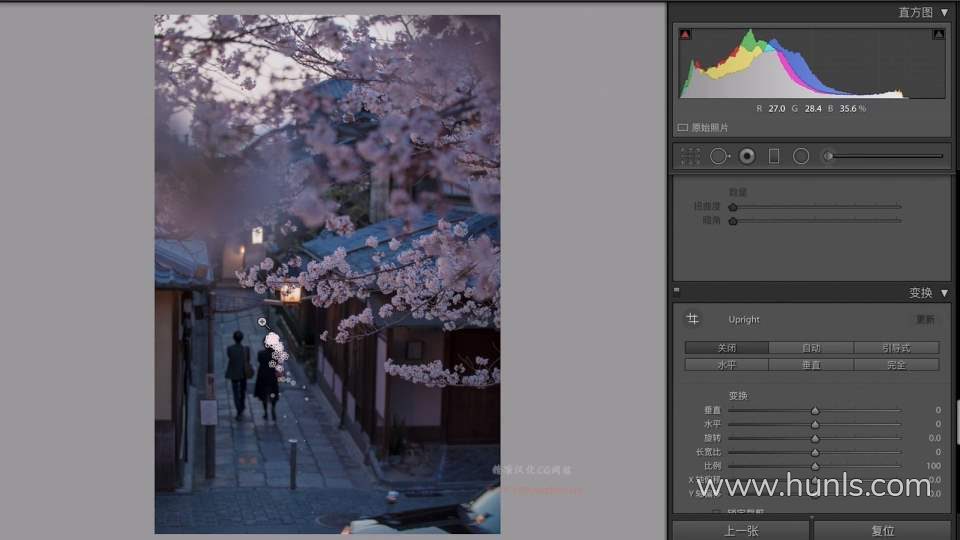Screen dimensions: 960x540
Task: Click the 暗角 slider handle
Action: pos(733,221)
